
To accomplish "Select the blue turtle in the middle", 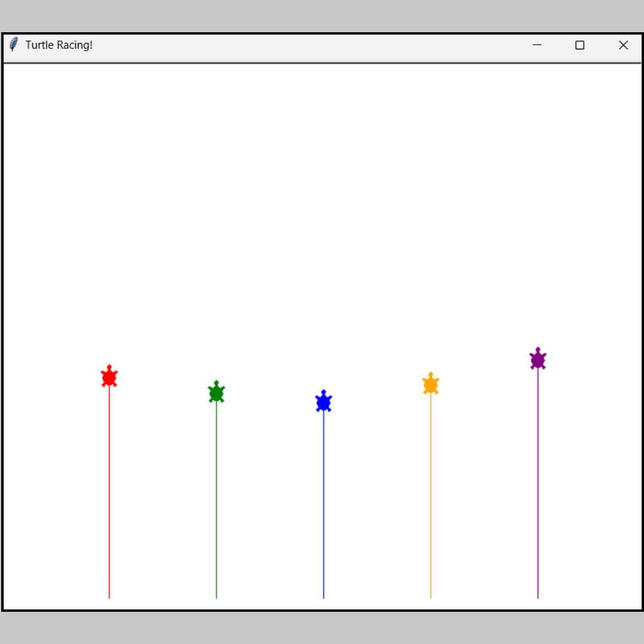I will [324, 402].
